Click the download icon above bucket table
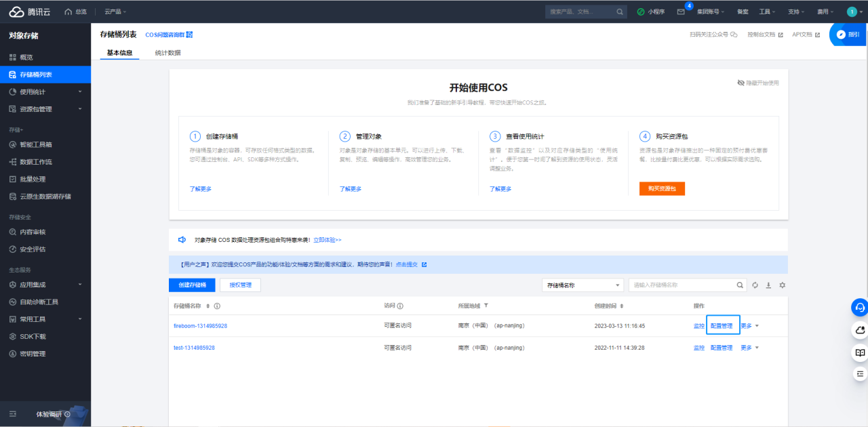Image resolution: width=868 pixels, height=427 pixels. pos(768,285)
